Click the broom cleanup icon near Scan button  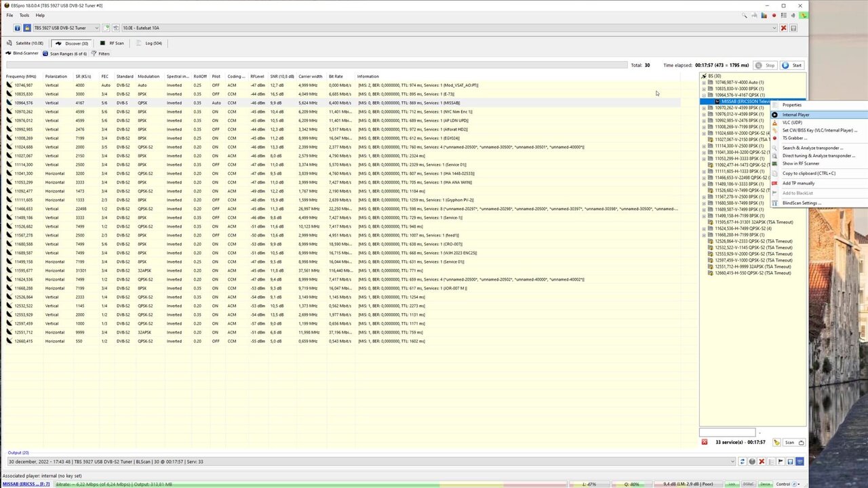click(776, 442)
